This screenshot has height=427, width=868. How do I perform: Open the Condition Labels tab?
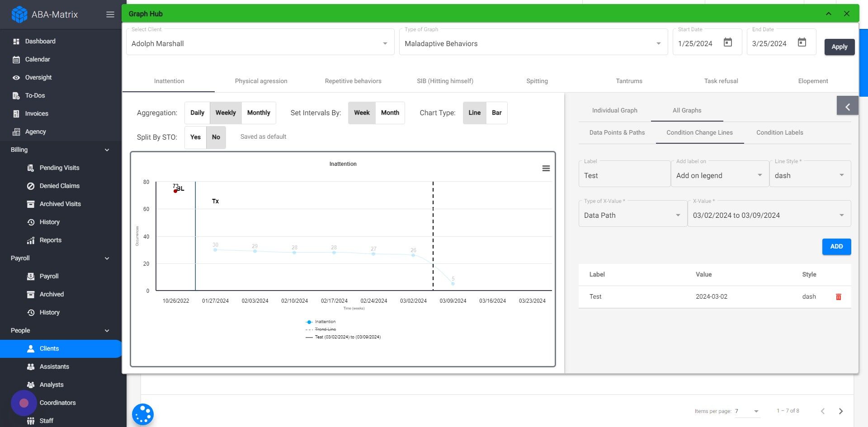[x=779, y=133]
